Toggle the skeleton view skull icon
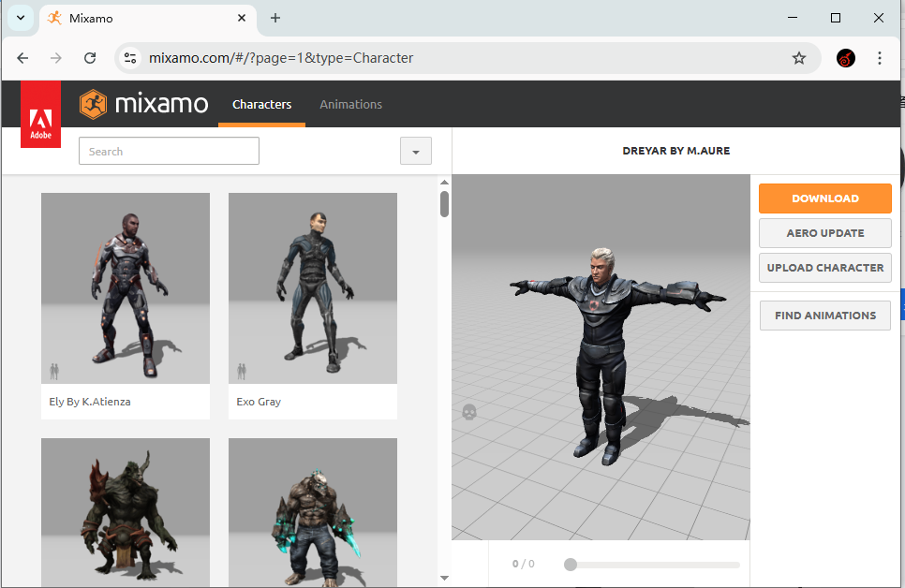 [x=469, y=412]
